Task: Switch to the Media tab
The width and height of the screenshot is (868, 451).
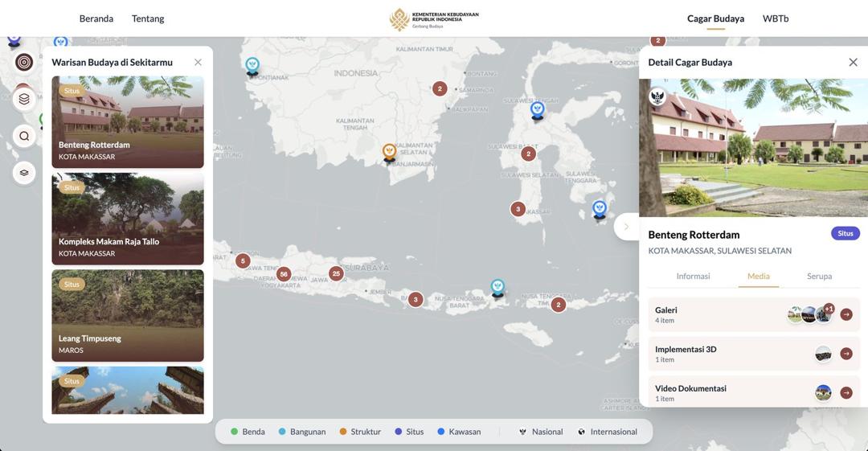Action: pyautogui.click(x=759, y=276)
